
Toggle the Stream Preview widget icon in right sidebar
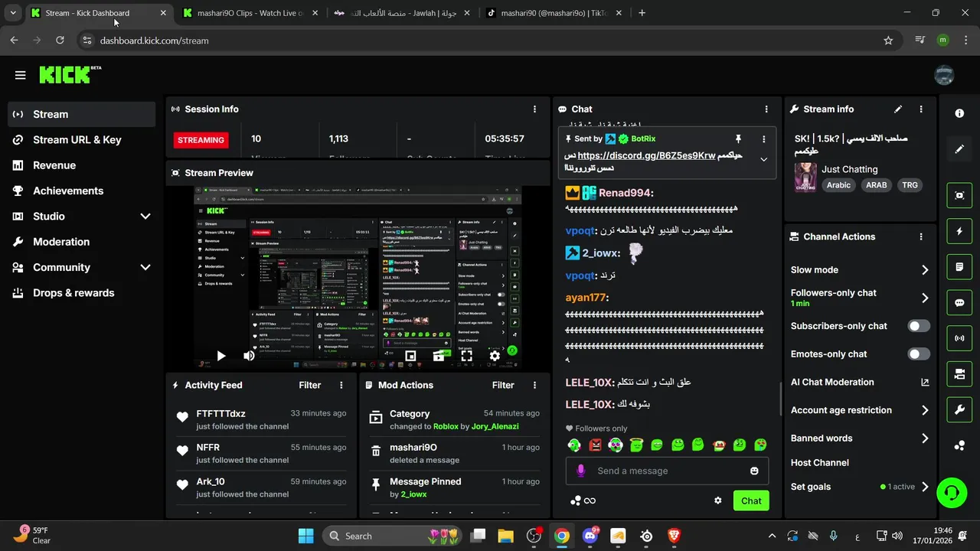point(959,195)
